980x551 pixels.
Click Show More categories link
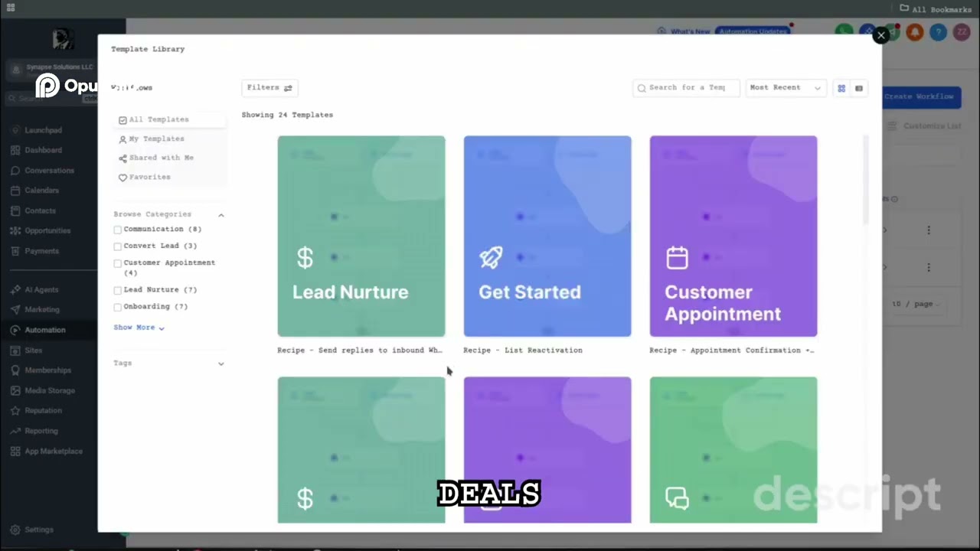(x=139, y=328)
